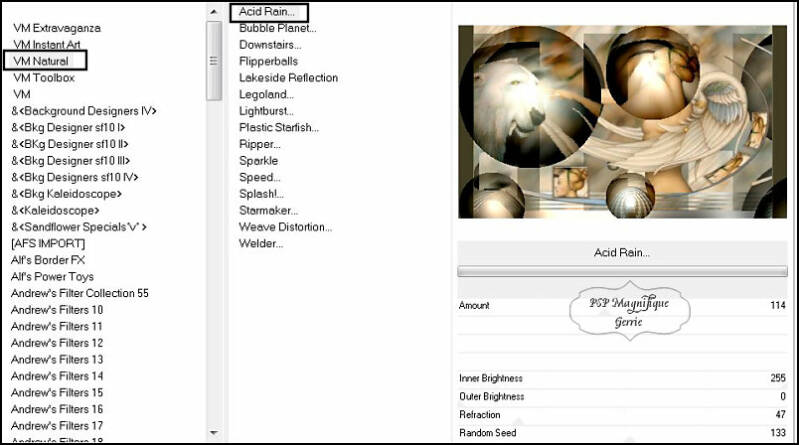Select the Acid Rain effect
The width and height of the screenshot is (799, 445).
pyautogui.click(x=269, y=12)
